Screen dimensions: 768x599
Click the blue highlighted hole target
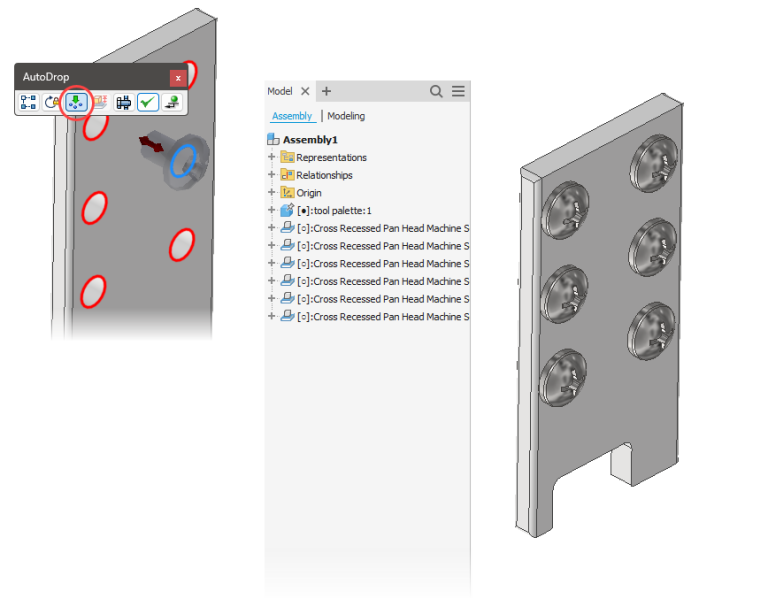click(x=183, y=161)
